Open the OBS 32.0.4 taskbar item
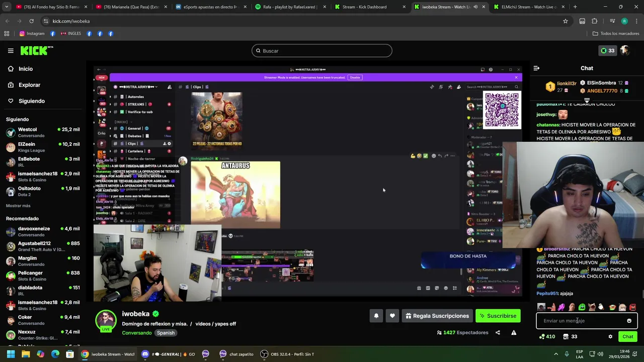This screenshot has height=362, width=644. 287,354
